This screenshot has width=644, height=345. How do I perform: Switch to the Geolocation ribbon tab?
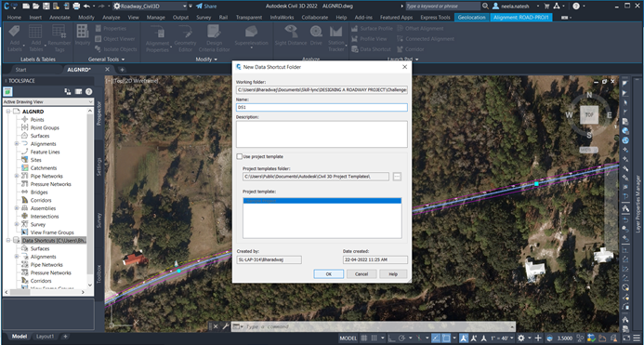[471, 18]
